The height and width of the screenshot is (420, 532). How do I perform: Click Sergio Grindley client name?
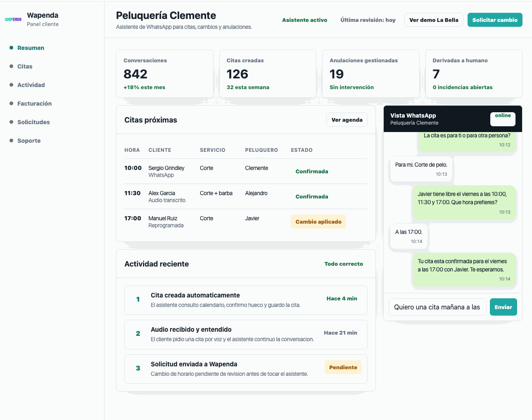click(166, 168)
